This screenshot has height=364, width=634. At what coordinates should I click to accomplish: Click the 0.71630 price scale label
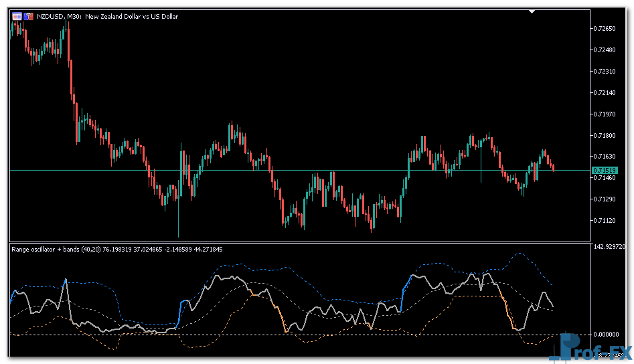[605, 157]
